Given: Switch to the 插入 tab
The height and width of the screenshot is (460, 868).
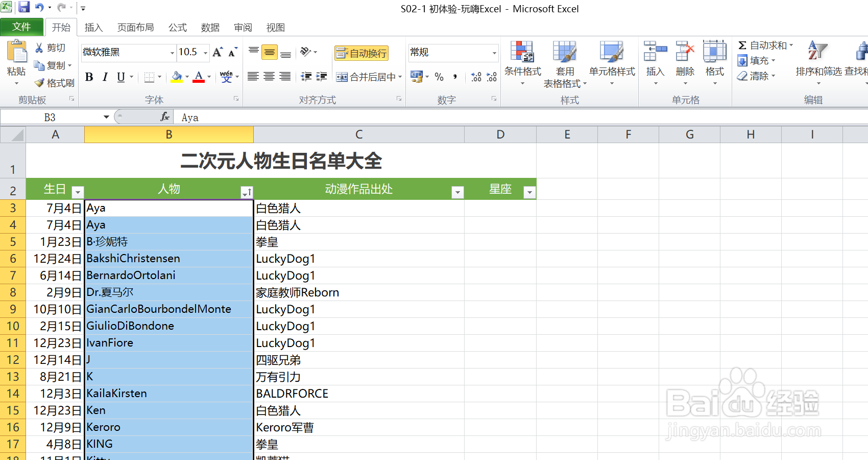Looking at the screenshot, I should click(x=93, y=28).
